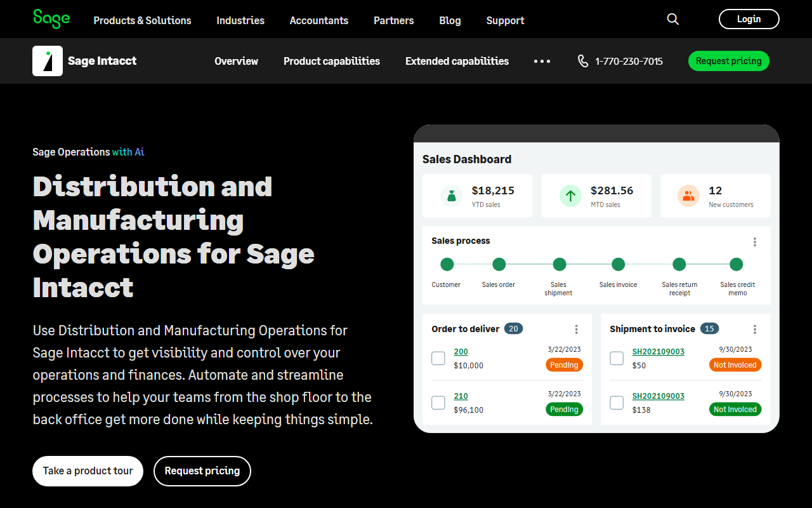Click the New customers people icon
This screenshot has height=508, width=812.
688,196
